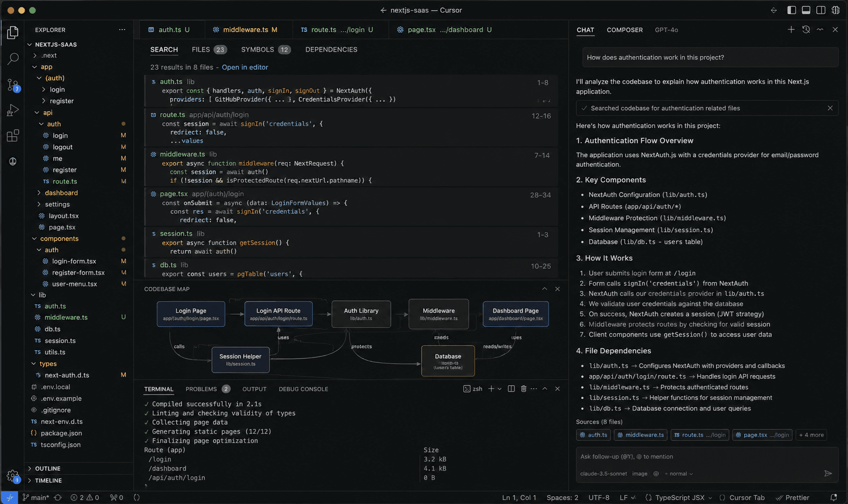Select the SYMBOLS tab

point(266,50)
